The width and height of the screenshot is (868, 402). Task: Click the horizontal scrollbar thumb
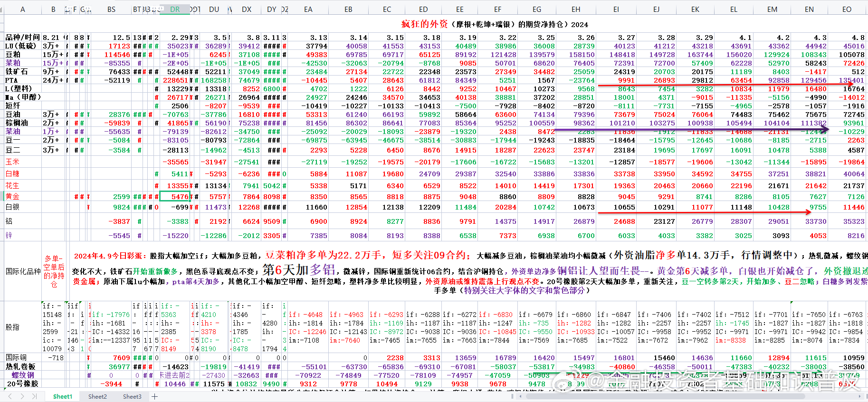pyautogui.click(x=665, y=396)
